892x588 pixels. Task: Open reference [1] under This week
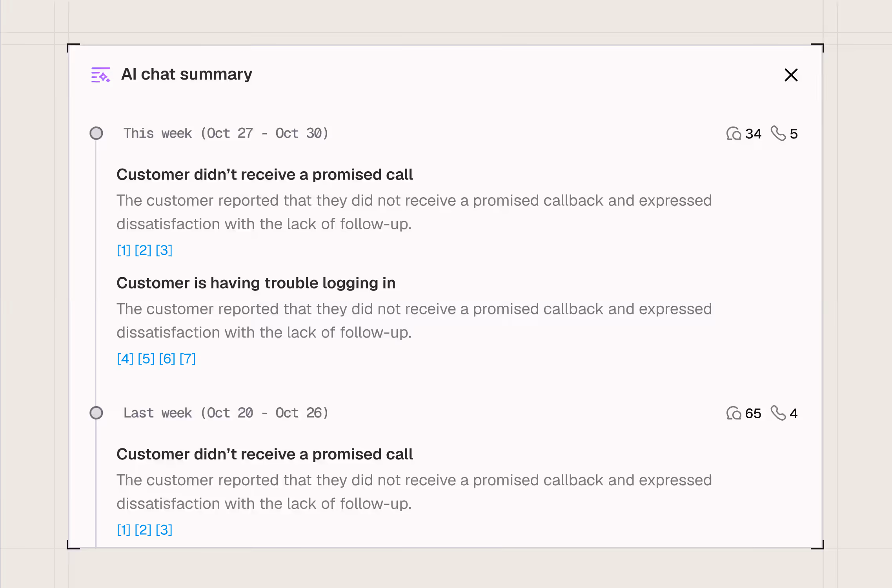(x=124, y=250)
